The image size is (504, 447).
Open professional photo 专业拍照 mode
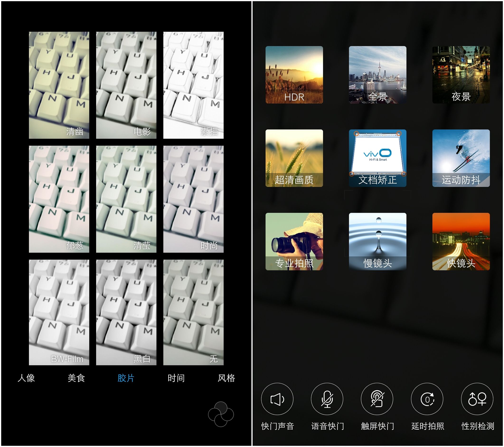(294, 241)
